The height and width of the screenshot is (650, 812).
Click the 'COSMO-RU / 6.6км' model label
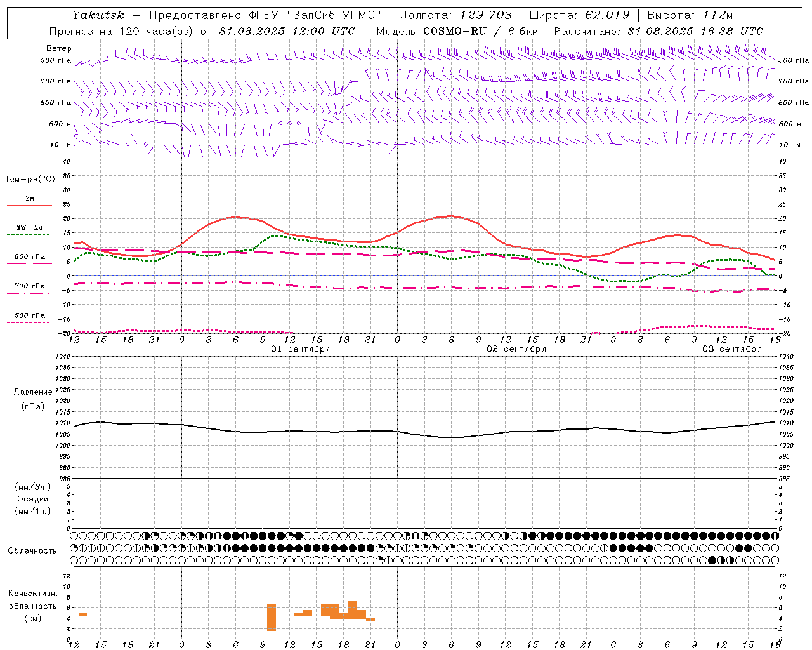481,31
